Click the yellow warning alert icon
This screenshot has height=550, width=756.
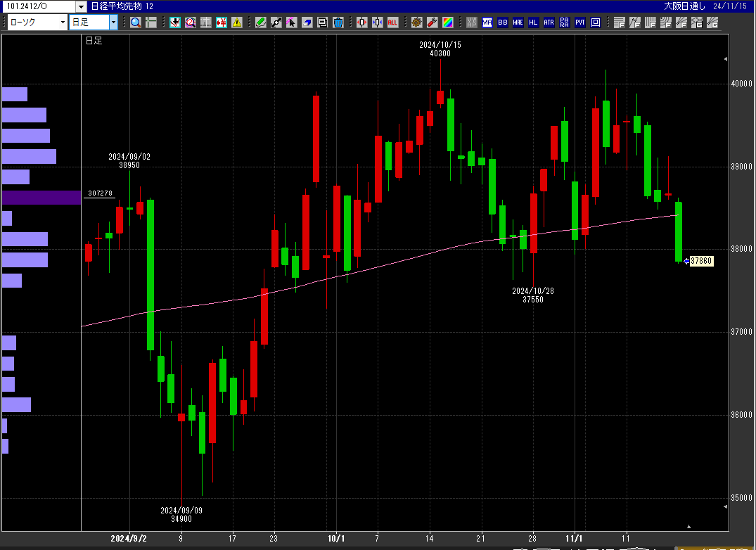237,23
